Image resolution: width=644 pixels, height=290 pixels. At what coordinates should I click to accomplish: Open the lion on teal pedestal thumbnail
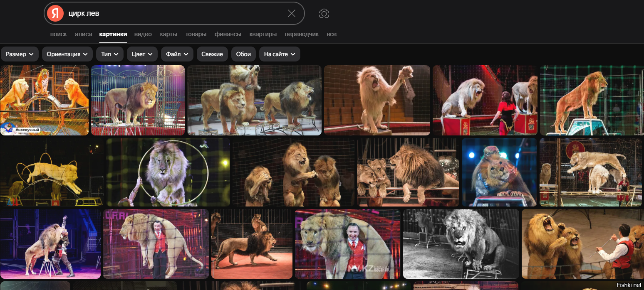(x=592, y=100)
